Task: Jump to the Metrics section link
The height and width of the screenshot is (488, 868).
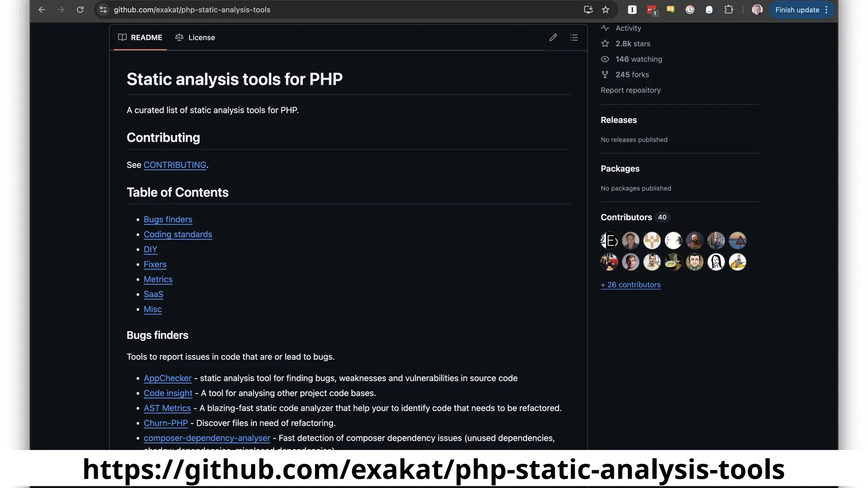Action: pyautogui.click(x=158, y=279)
